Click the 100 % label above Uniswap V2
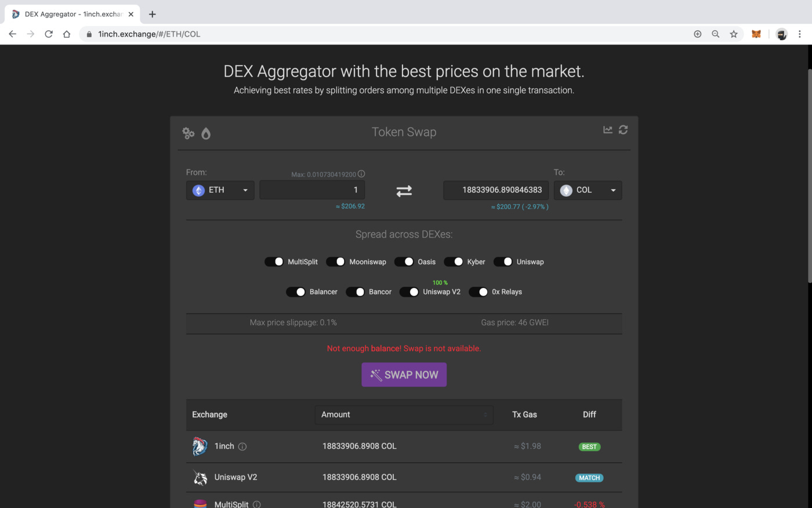The image size is (812, 508). (x=440, y=283)
